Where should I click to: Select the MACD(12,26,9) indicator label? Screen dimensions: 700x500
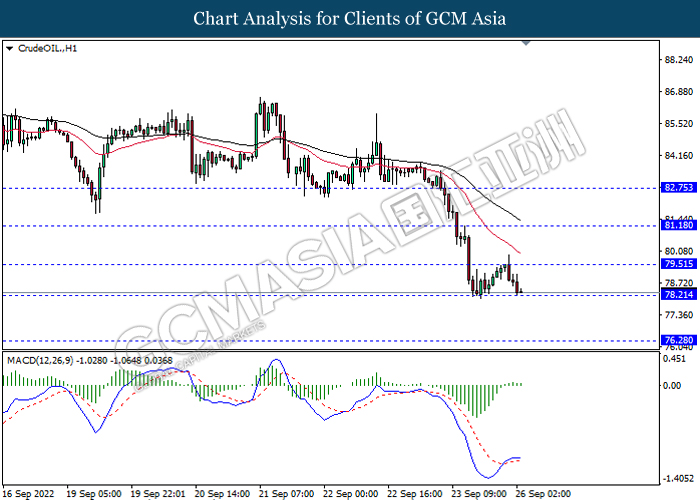click(90, 360)
